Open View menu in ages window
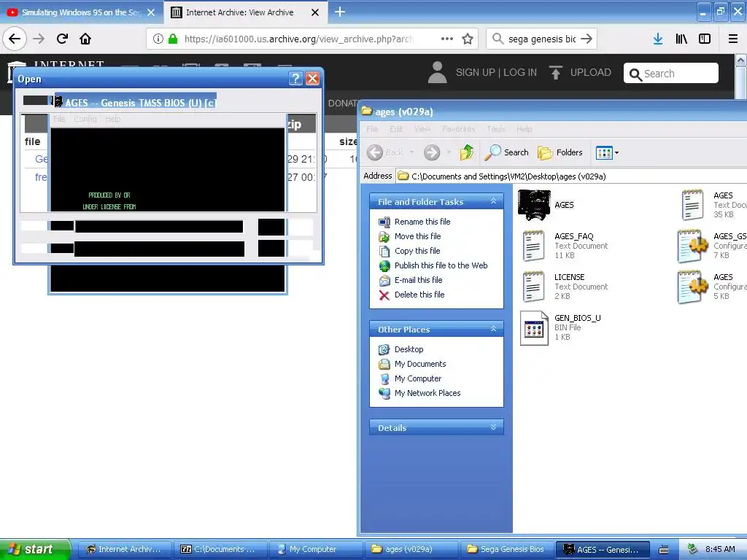The image size is (747, 560). (x=422, y=129)
